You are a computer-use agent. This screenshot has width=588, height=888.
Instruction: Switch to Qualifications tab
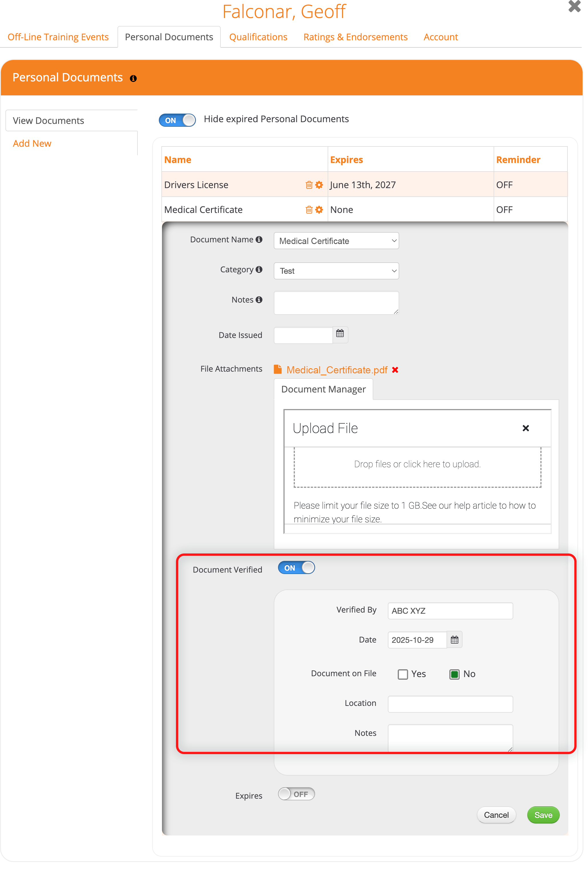pos(258,37)
